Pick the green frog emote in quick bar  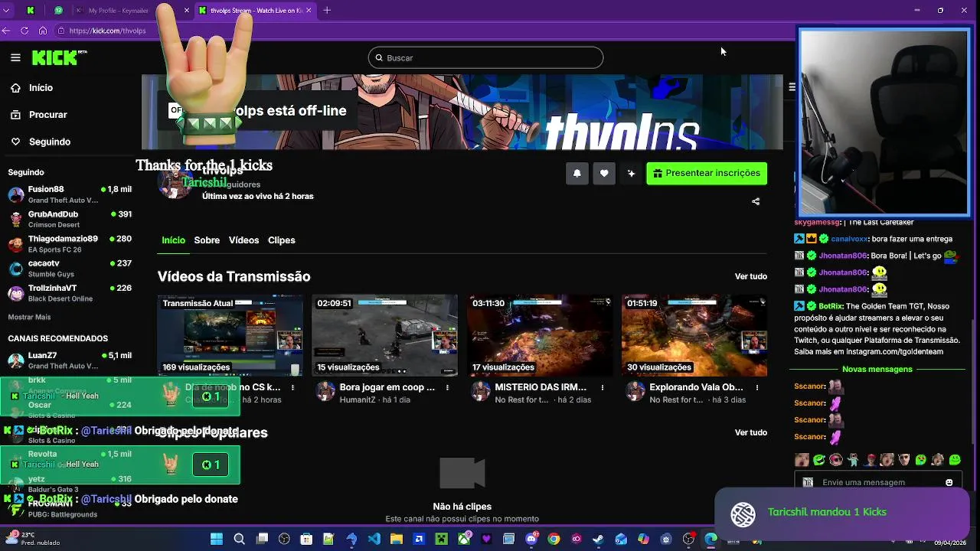tap(955, 460)
